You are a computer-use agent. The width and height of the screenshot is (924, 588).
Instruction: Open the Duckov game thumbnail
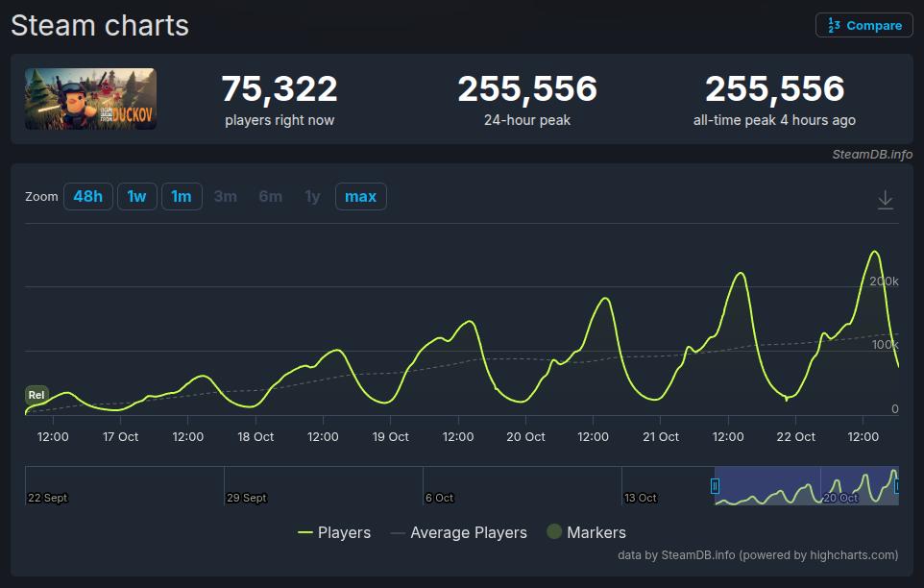pos(90,99)
